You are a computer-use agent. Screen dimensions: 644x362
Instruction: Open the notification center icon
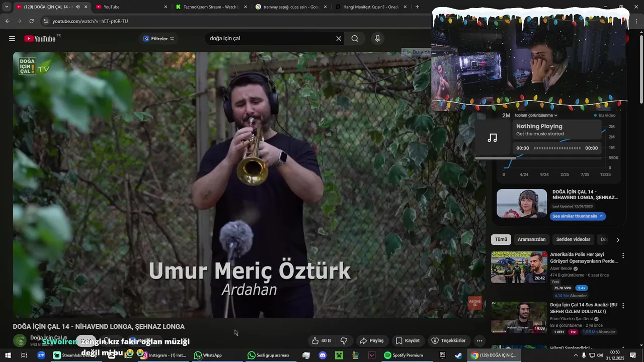coord(633,355)
